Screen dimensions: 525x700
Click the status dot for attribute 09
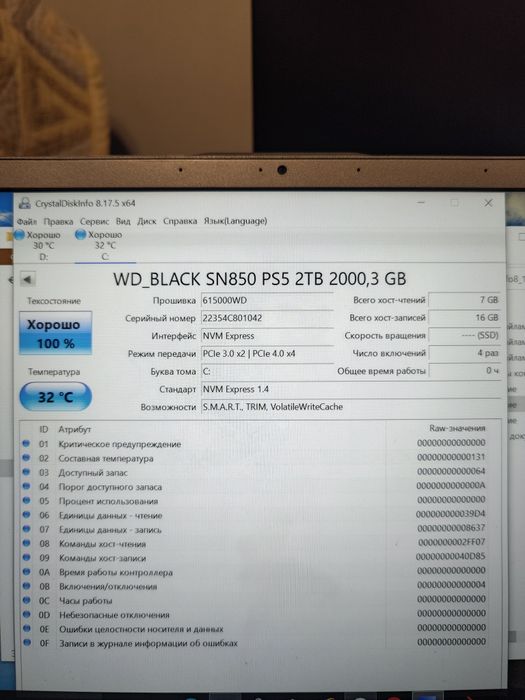pyautogui.click(x=26, y=558)
